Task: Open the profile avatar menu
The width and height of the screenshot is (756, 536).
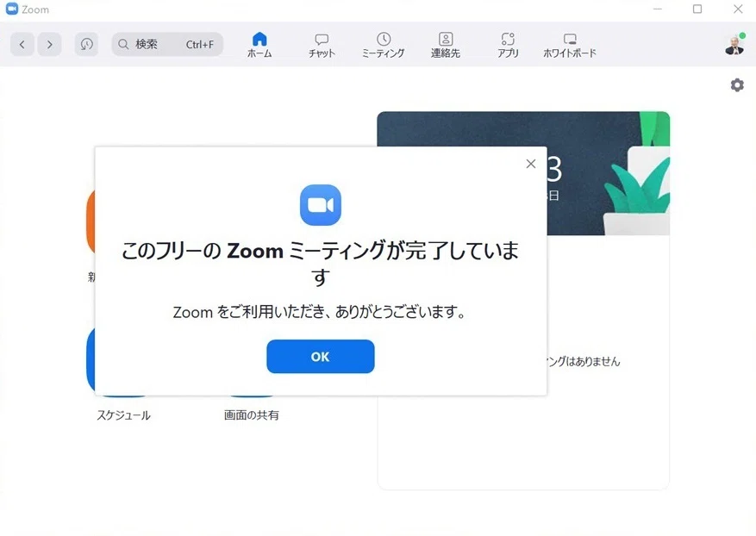Action: click(x=734, y=44)
